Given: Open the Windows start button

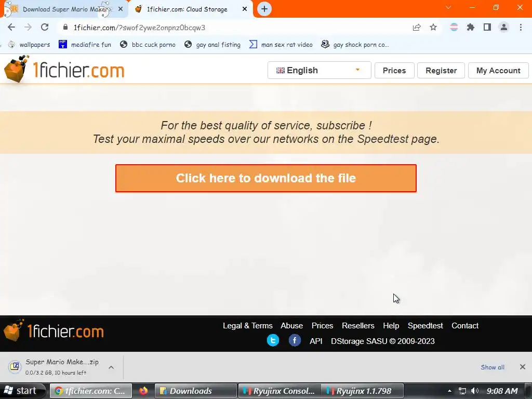Looking at the screenshot, I should click(x=22, y=391).
